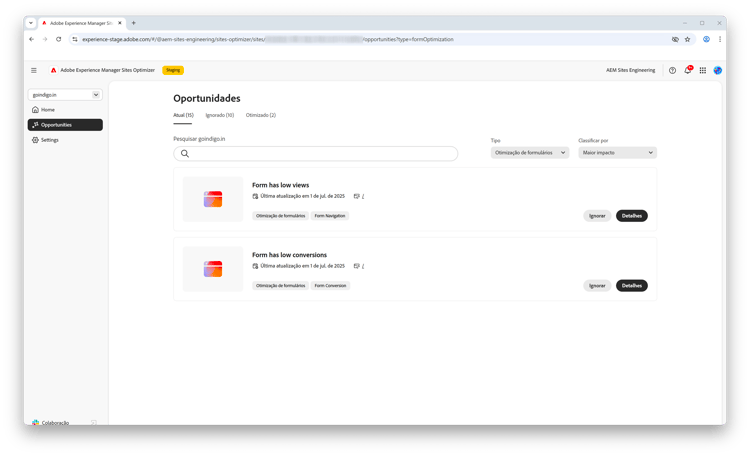
Task: Click the Adobe Experience Manager Sites Optimizer title
Action: point(108,70)
